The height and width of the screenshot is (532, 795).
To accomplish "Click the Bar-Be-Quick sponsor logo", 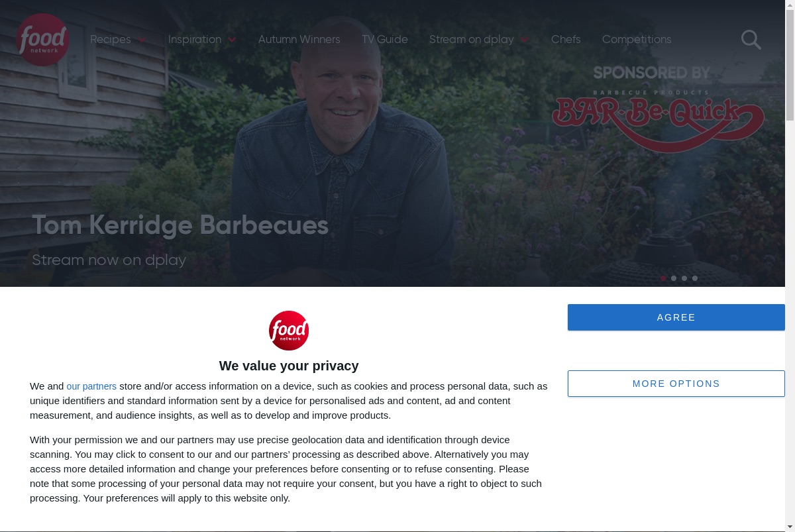I will click(x=658, y=109).
